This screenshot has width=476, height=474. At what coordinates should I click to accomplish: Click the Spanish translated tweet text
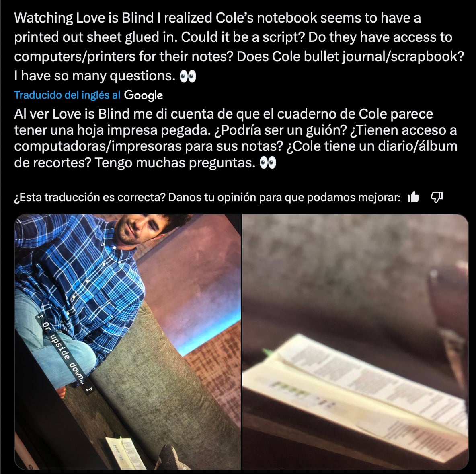[236, 138]
